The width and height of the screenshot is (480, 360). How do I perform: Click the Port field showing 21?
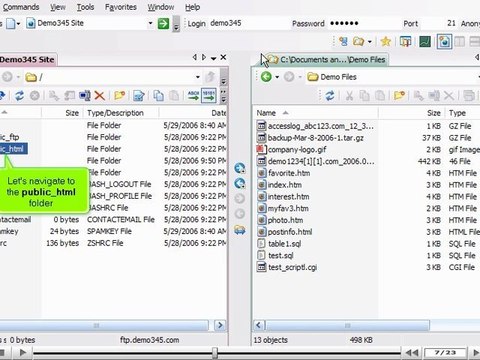[439, 23]
